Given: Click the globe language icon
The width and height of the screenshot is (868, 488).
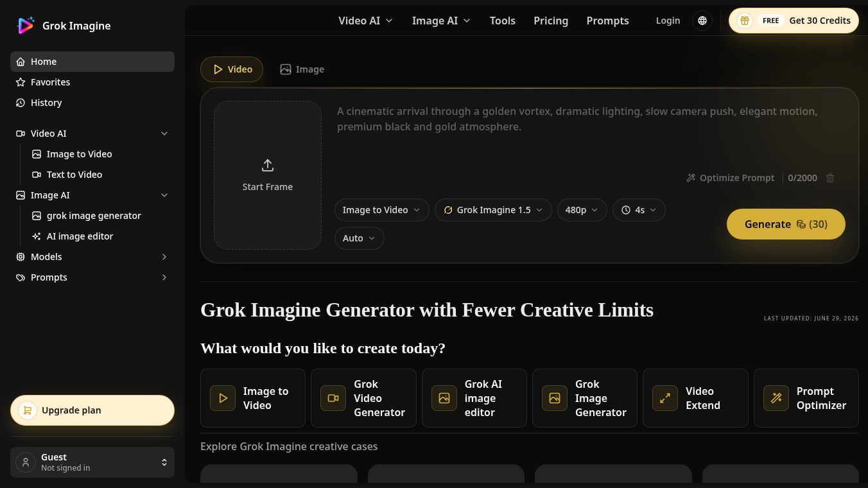Looking at the screenshot, I should [x=702, y=21].
